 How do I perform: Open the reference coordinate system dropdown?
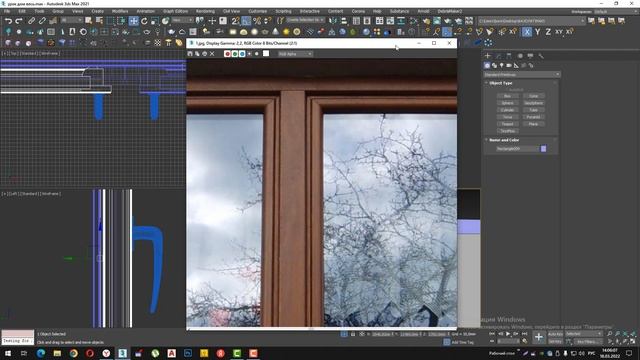coord(182,20)
